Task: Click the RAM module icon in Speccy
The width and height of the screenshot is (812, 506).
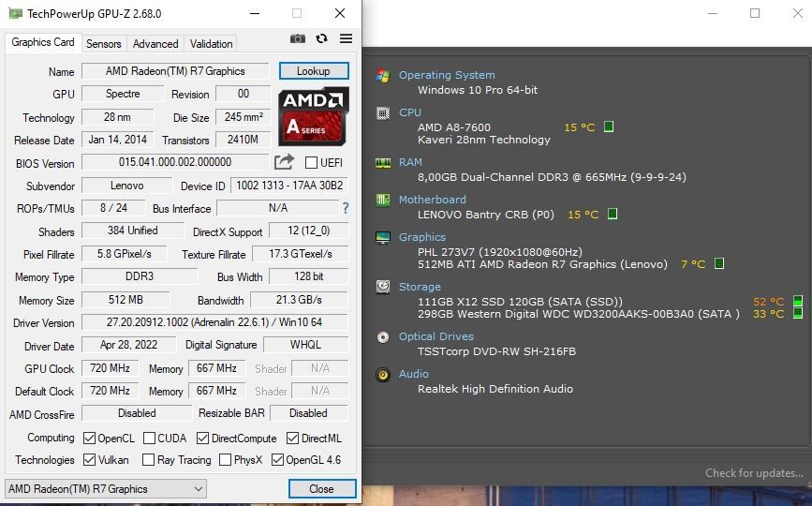Action: pos(383,163)
